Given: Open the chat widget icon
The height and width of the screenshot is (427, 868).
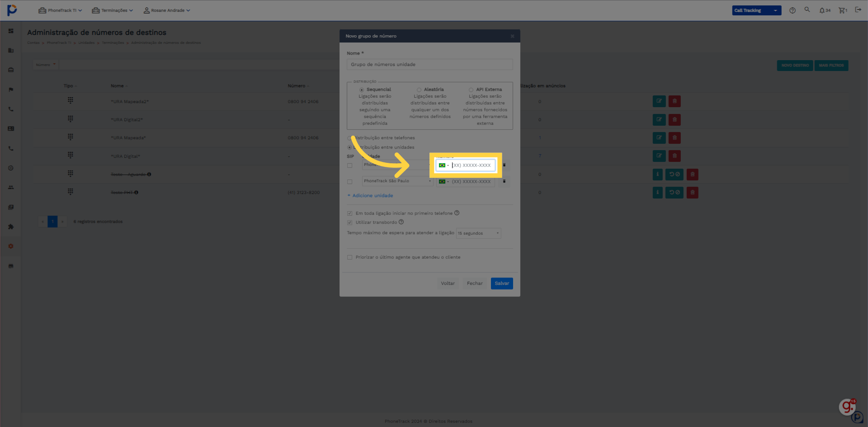Looking at the screenshot, I should (x=848, y=407).
